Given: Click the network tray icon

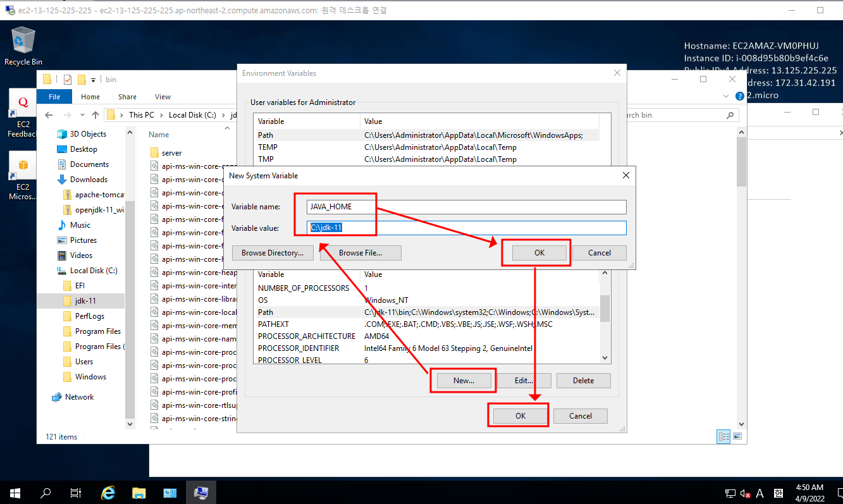Looking at the screenshot, I should (730, 493).
